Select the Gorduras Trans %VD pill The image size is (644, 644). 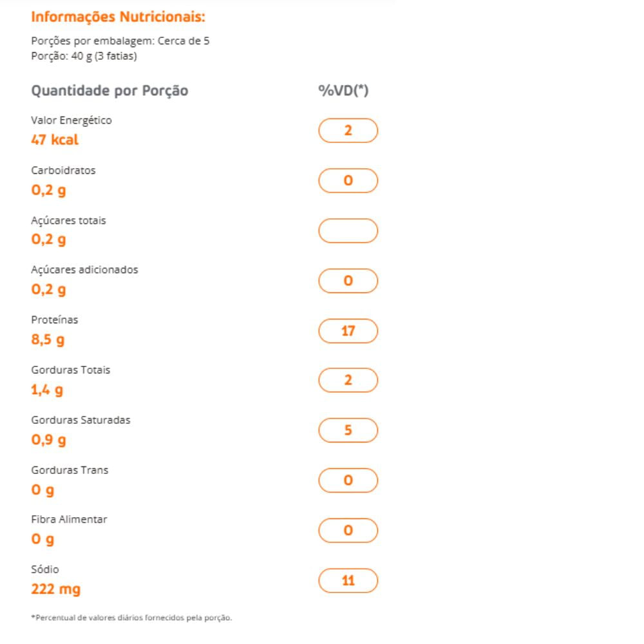(x=348, y=480)
